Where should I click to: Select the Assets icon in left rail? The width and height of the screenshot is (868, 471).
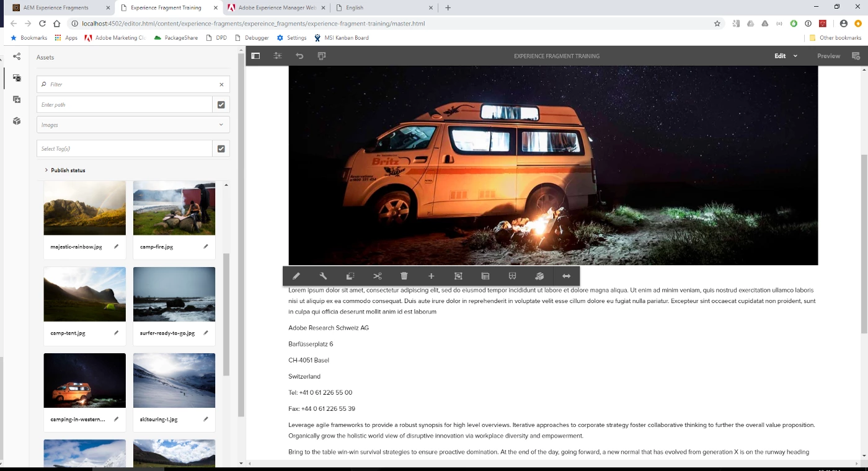pos(17,78)
